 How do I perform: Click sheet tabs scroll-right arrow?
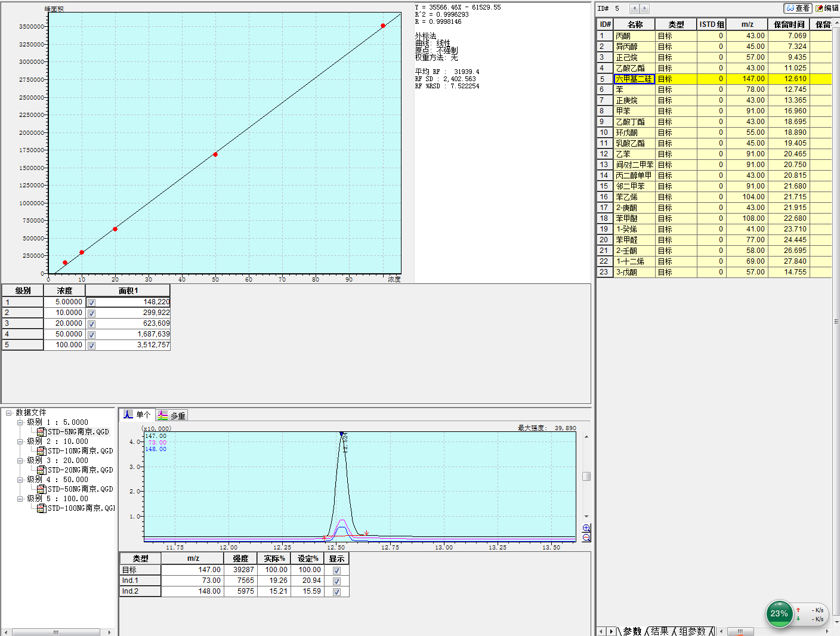coord(611,631)
